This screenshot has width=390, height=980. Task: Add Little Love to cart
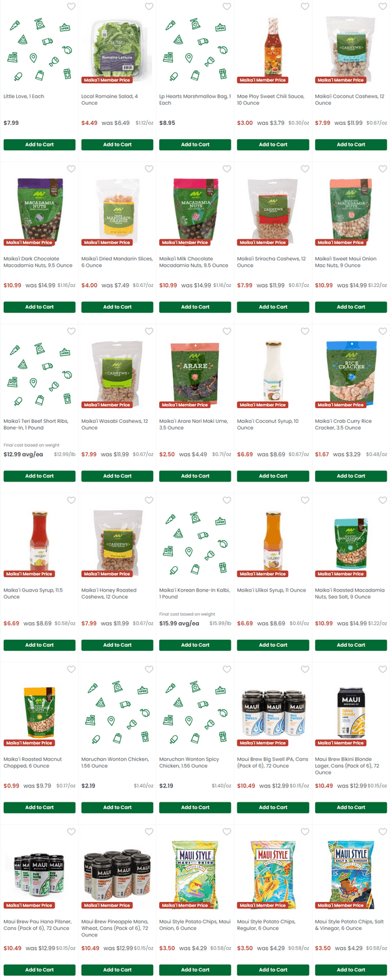(39, 144)
